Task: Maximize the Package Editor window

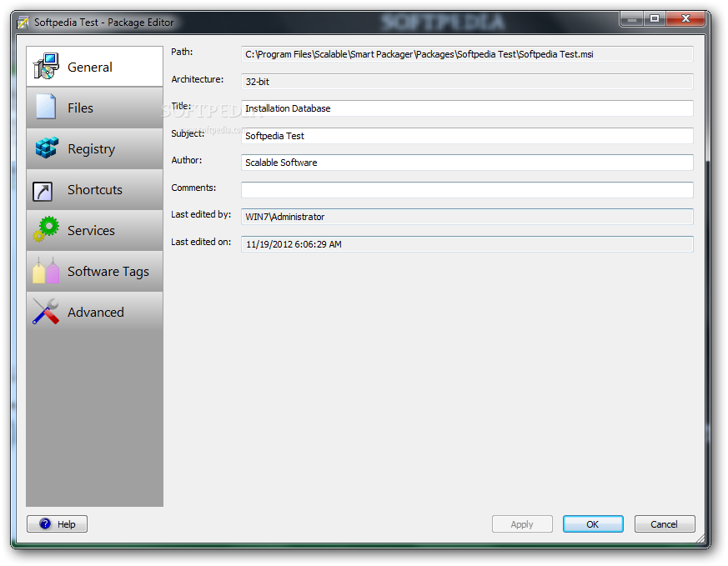Action: tap(655, 19)
